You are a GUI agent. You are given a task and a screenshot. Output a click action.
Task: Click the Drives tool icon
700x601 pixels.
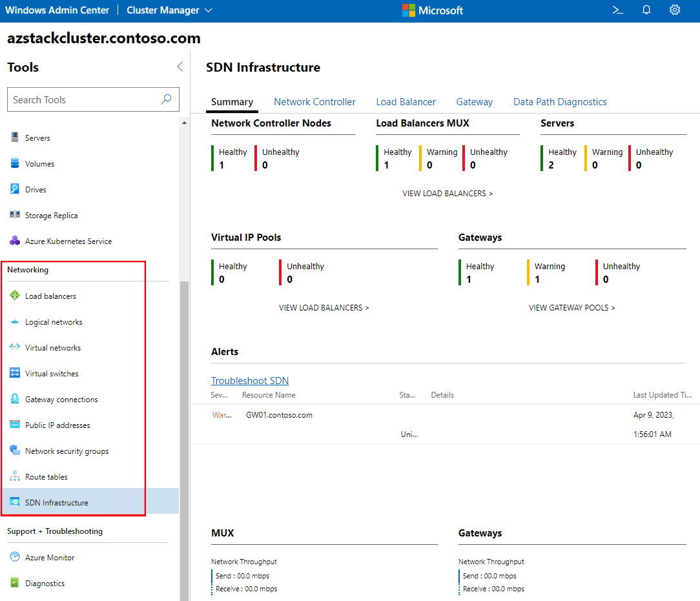15,189
